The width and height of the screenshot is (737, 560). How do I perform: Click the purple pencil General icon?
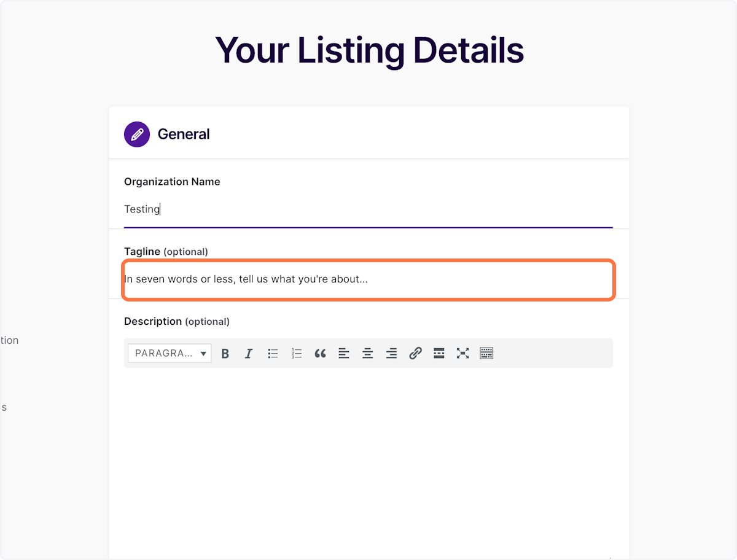click(137, 134)
